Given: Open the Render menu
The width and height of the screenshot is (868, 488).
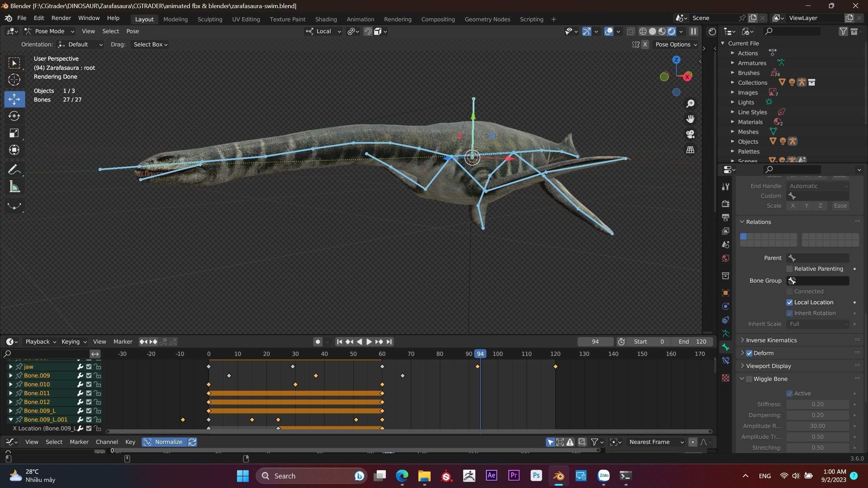Looking at the screenshot, I should (x=61, y=18).
